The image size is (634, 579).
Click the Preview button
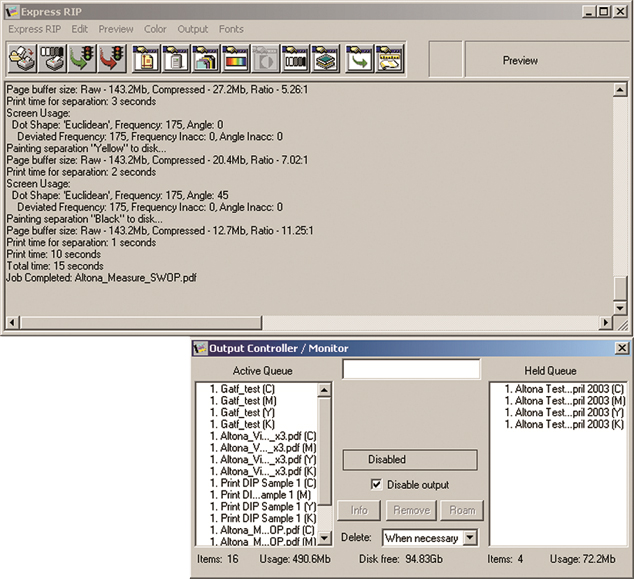click(520, 60)
